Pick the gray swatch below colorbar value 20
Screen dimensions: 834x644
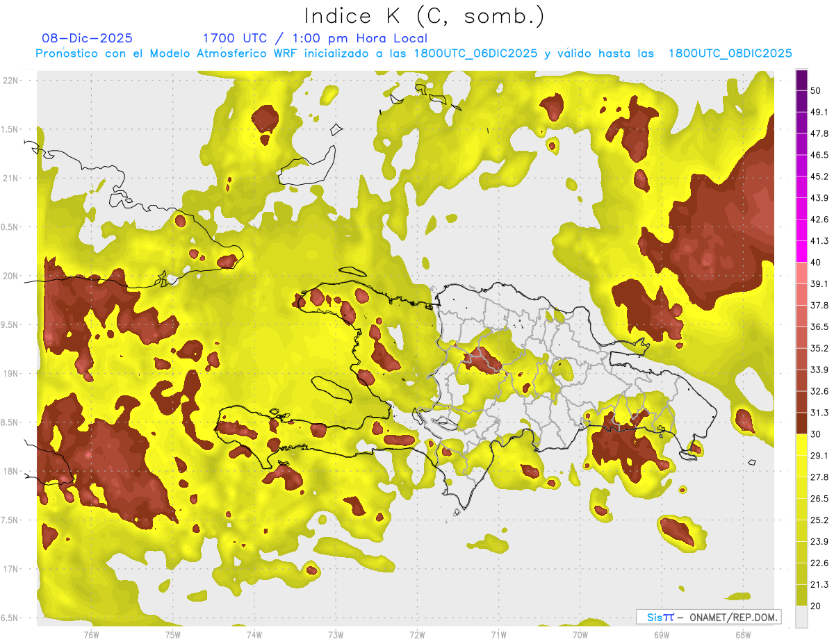coord(801,616)
